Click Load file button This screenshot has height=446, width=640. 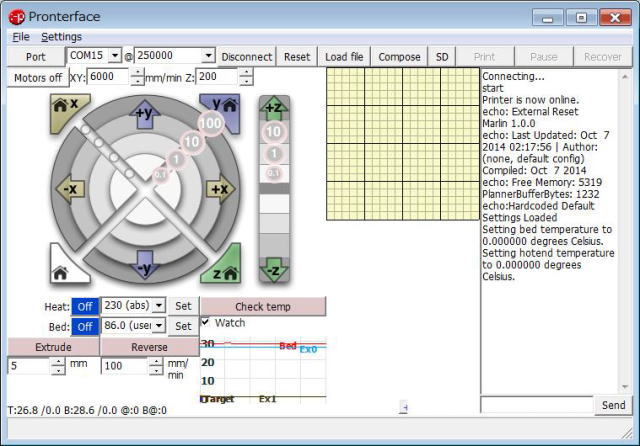coord(344,57)
